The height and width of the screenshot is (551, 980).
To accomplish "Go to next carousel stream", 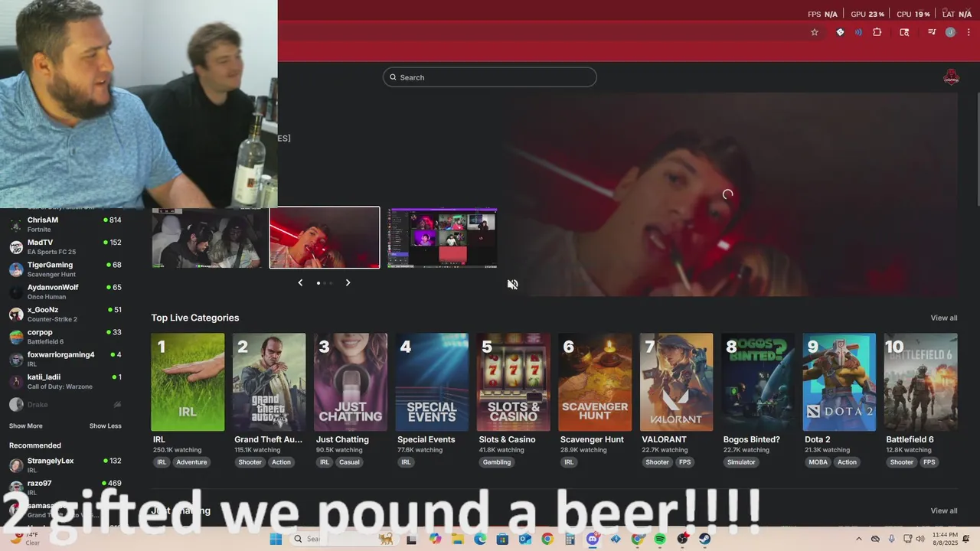I will point(348,282).
